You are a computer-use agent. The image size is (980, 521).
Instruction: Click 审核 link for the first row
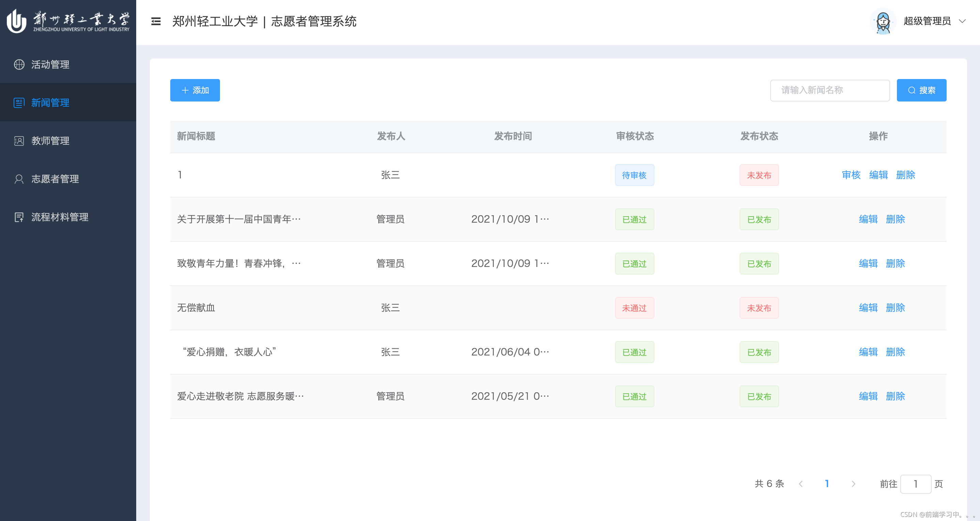coord(851,175)
